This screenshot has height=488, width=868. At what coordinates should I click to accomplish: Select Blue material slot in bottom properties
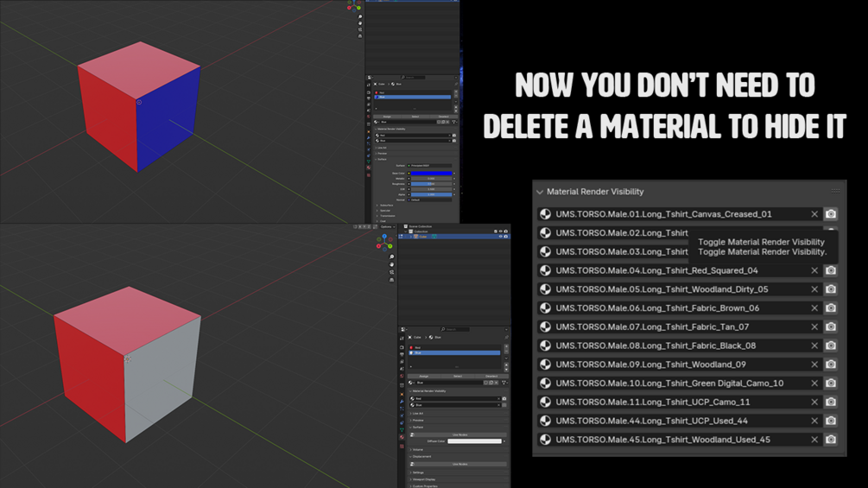(x=454, y=352)
